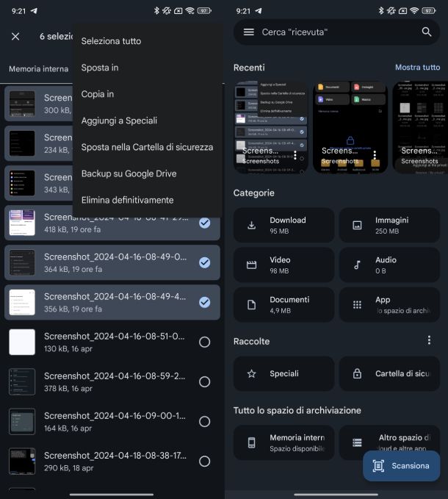Select the 130 kB screenshot radio circle

[x=204, y=342]
